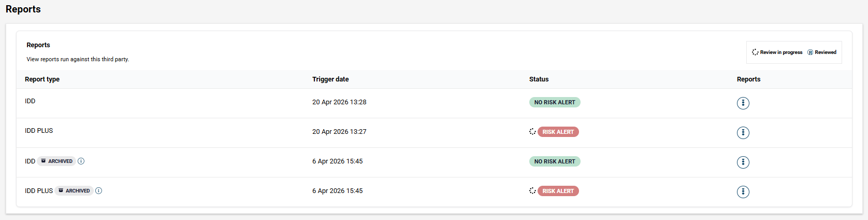Click the text 'View reports run against this third party.'

(78, 59)
